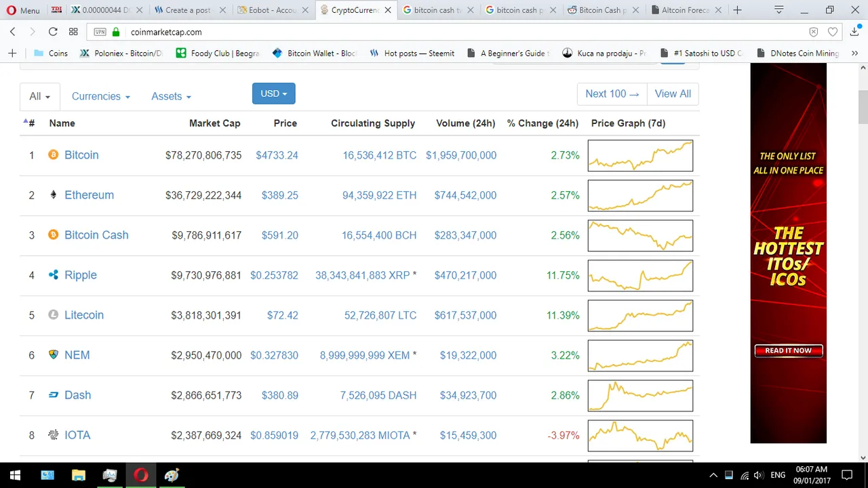Sort table by % Change (24h)
Image resolution: width=868 pixels, height=488 pixels.
tap(542, 123)
